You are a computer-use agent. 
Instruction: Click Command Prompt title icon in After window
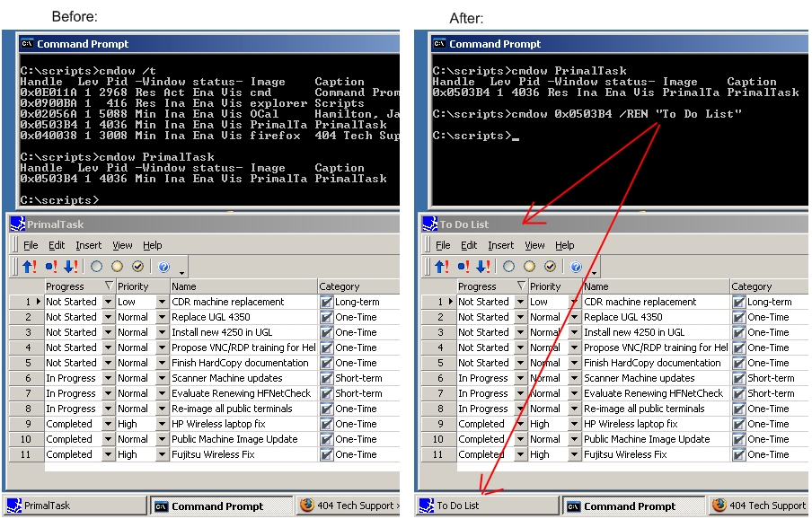click(x=439, y=43)
